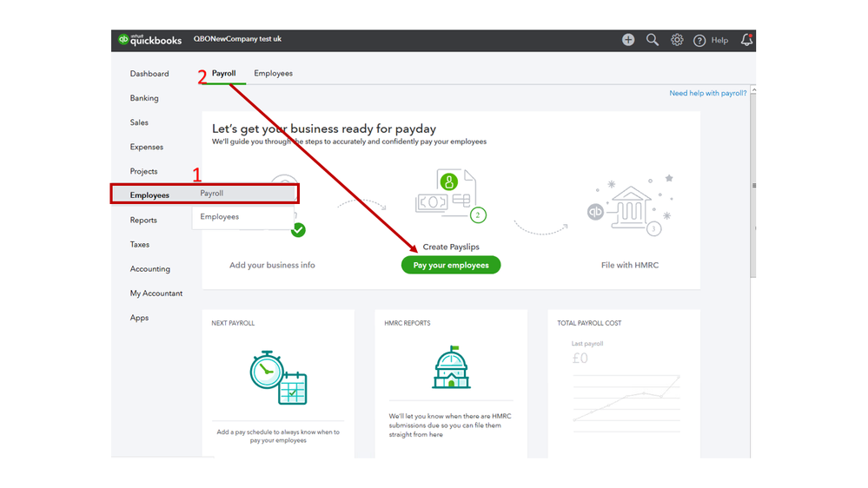Click the Next Payroll stopwatch calendar icon
Viewport: 868px width, 488px height.
[x=278, y=378]
